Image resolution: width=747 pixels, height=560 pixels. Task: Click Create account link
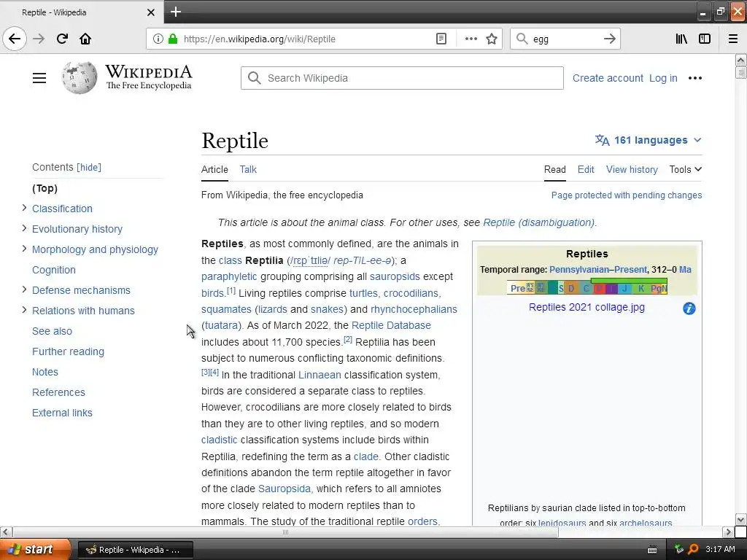[608, 78]
